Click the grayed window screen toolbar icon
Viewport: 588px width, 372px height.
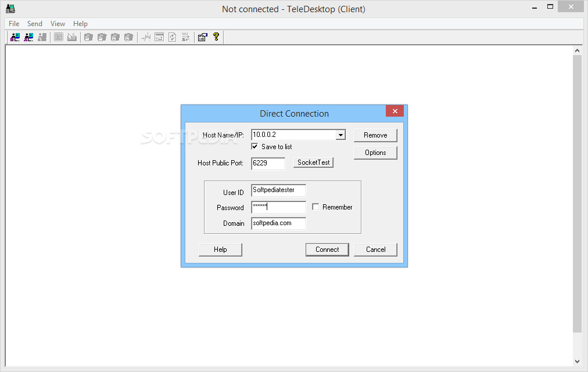tap(159, 37)
